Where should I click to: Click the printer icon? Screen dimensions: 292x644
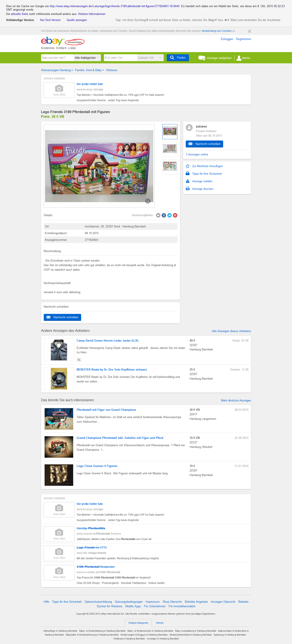point(188,189)
